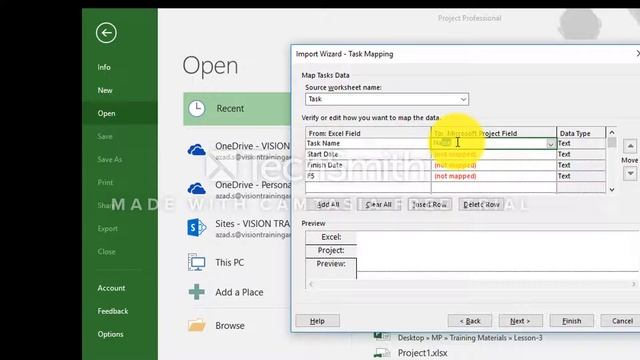The height and width of the screenshot is (360, 640).
Task: Click the Add All button
Action: click(x=328, y=204)
